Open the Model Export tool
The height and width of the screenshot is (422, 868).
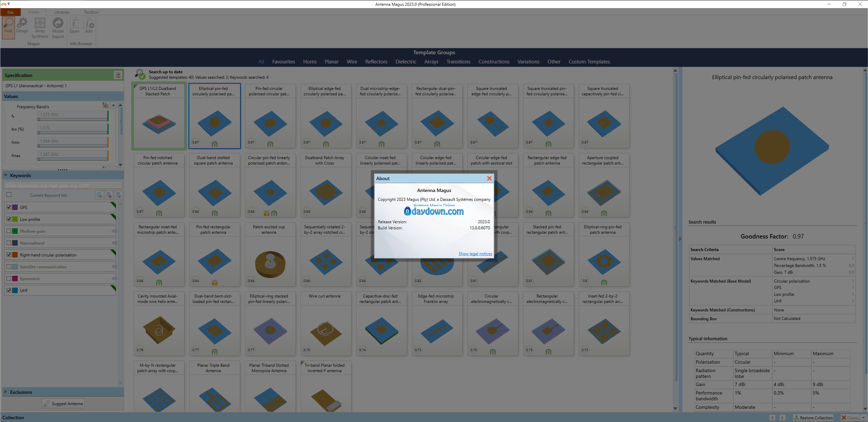(x=58, y=28)
